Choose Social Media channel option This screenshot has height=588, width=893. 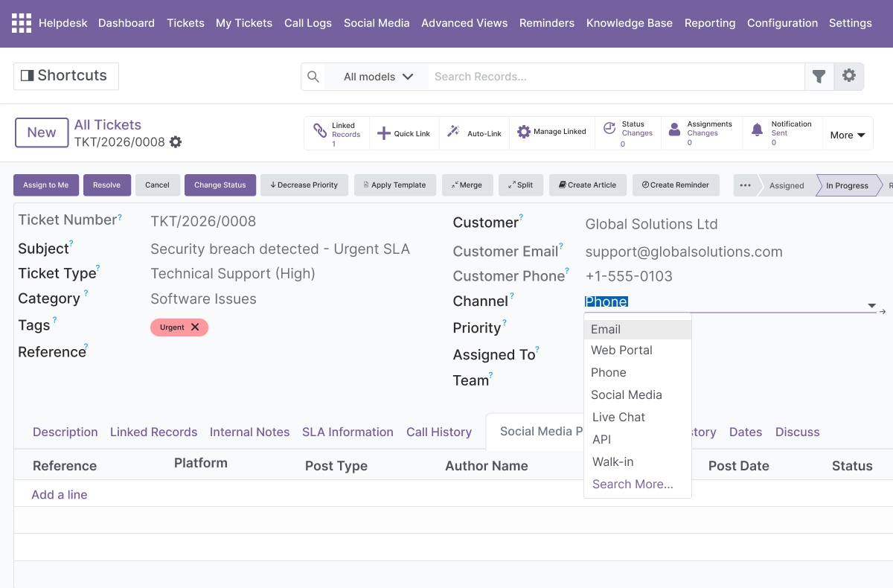coord(638,394)
